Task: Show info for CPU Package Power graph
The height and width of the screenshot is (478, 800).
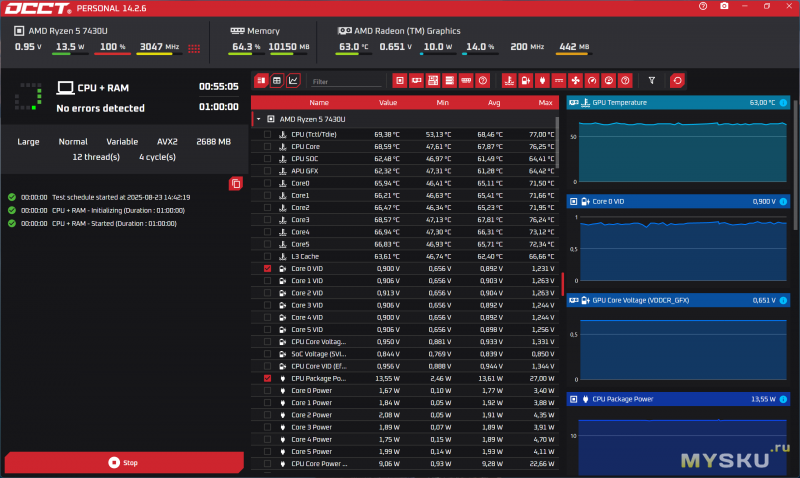Action: [783, 399]
